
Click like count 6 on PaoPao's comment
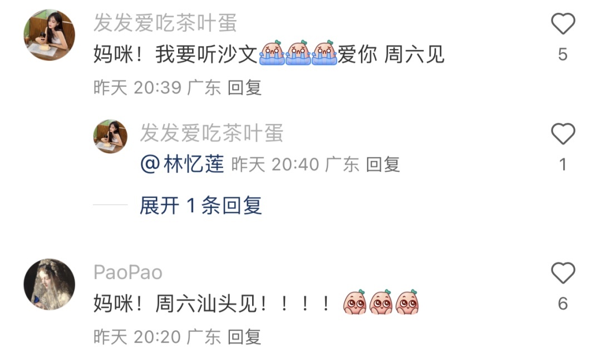(x=563, y=303)
